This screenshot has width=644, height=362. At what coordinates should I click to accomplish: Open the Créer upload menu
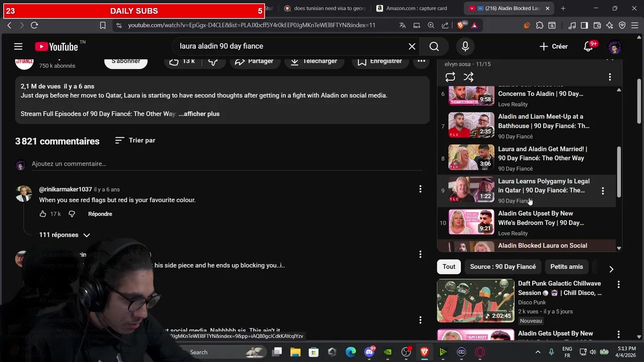point(553,46)
